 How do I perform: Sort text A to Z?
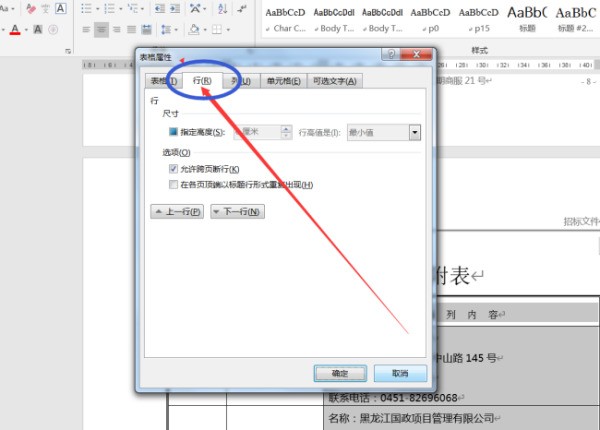(222, 8)
